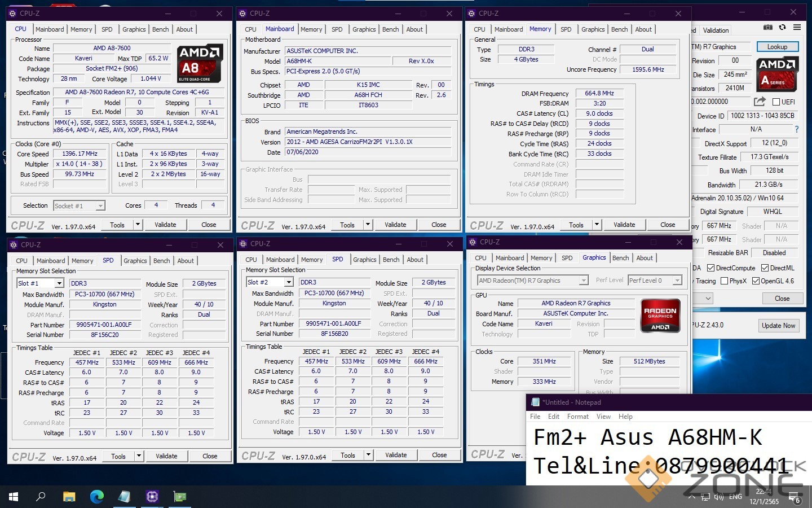812x508 pixels.
Task: Switch to the Bench tab in CPU window
Action: click(160, 29)
